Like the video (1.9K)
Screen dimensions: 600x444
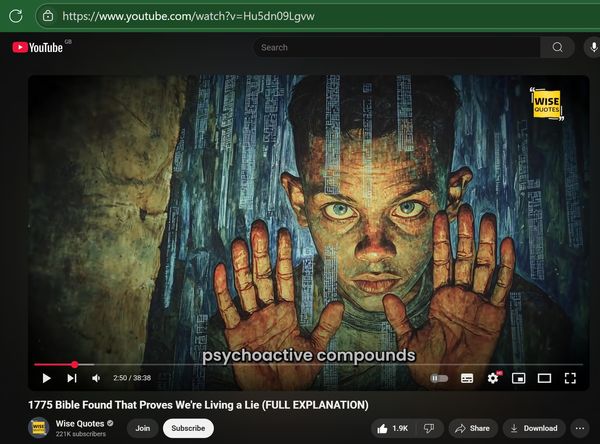click(393, 428)
